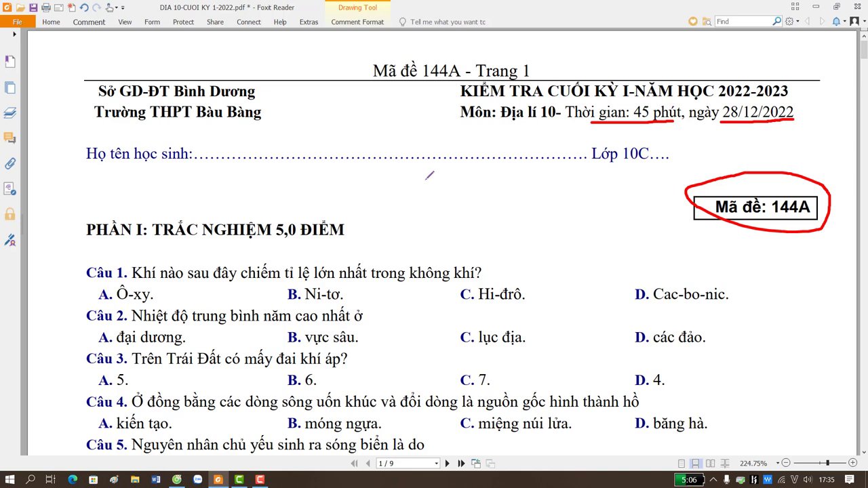
Task: Click the zoom out minus button
Action: [x=786, y=463]
